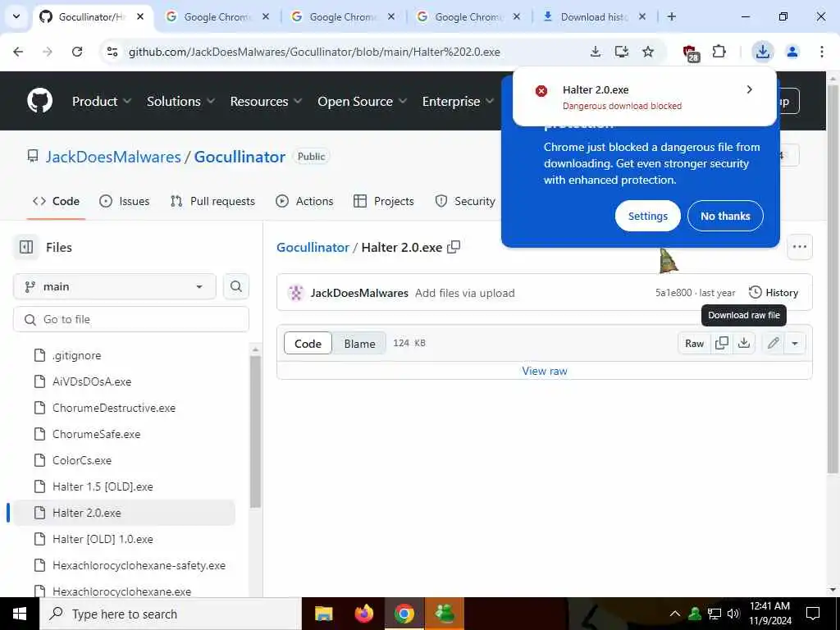Click the Settings button in protection popup
840x630 pixels.
tap(648, 216)
